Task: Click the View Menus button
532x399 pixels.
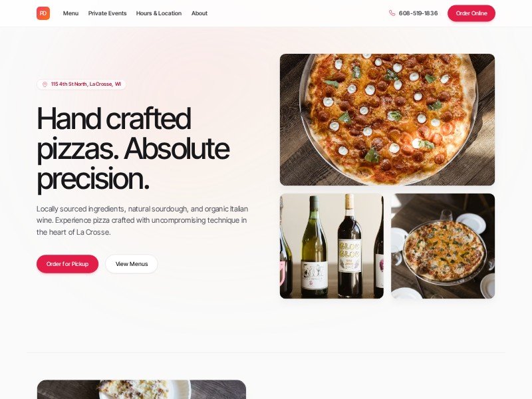Action: [x=132, y=264]
